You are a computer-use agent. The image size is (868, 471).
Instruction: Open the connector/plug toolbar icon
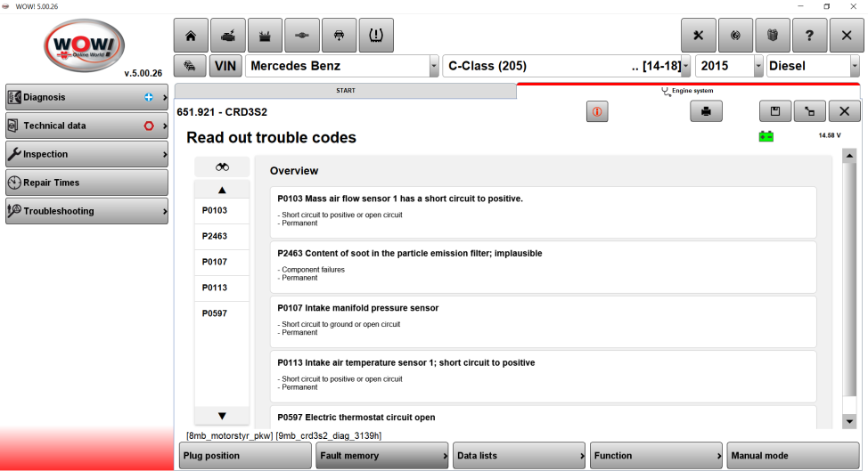tap(302, 36)
